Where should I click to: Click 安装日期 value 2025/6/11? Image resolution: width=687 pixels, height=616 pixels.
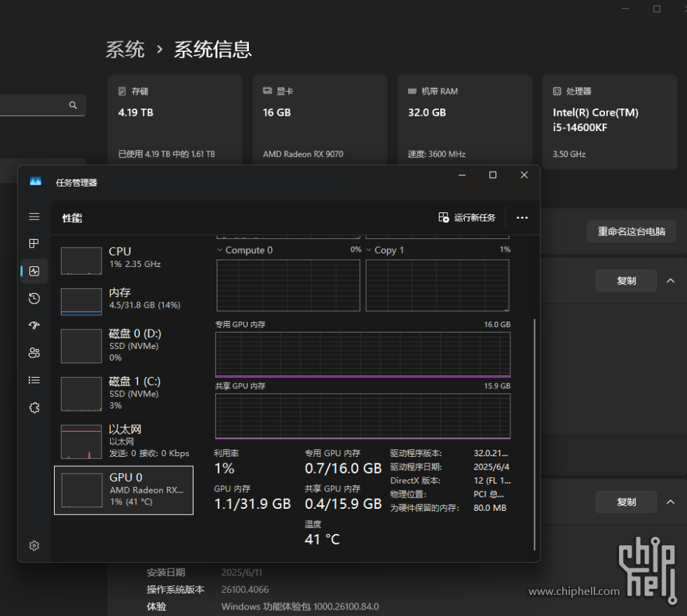241,573
